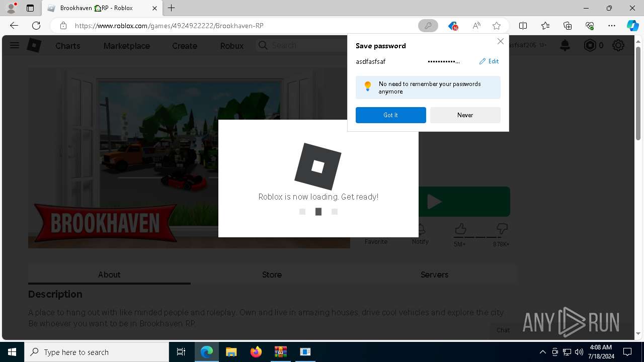Open Edge Settings and more menu
Screen dimensions: 644x362
click(x=612, y=26)
